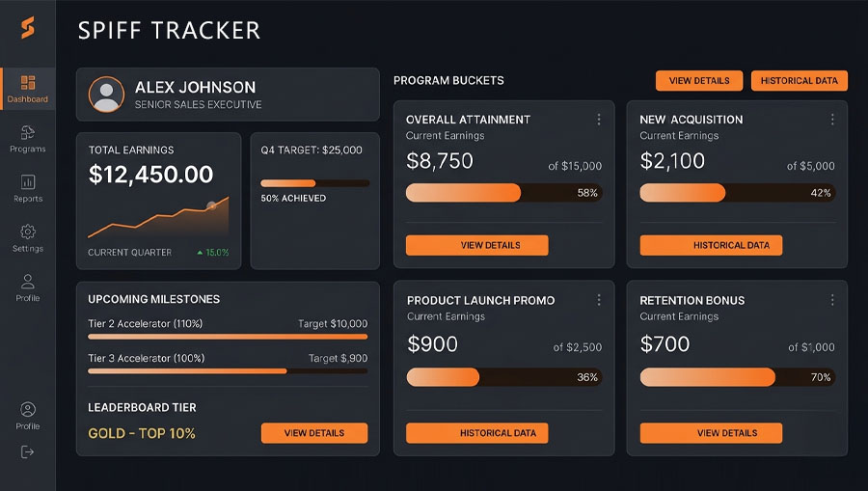868x491 pixels.
Task: Click the $12,450.00 total earnings value
Action: (150, 175)
